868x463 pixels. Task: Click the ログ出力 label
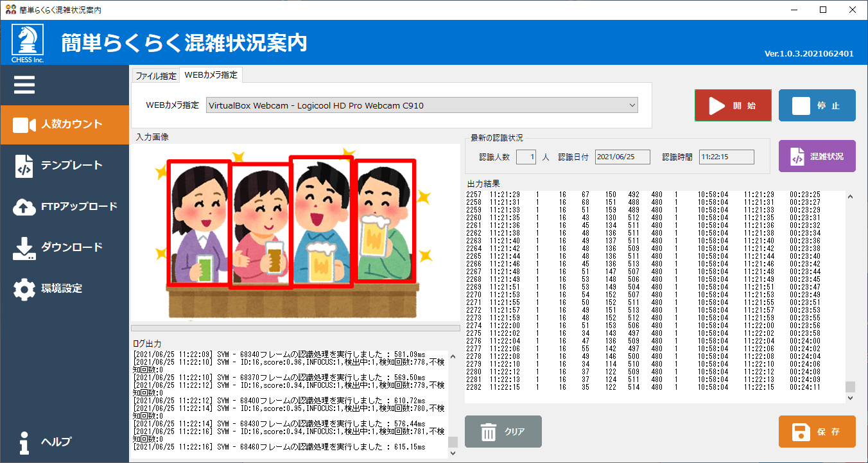(147, 344)
